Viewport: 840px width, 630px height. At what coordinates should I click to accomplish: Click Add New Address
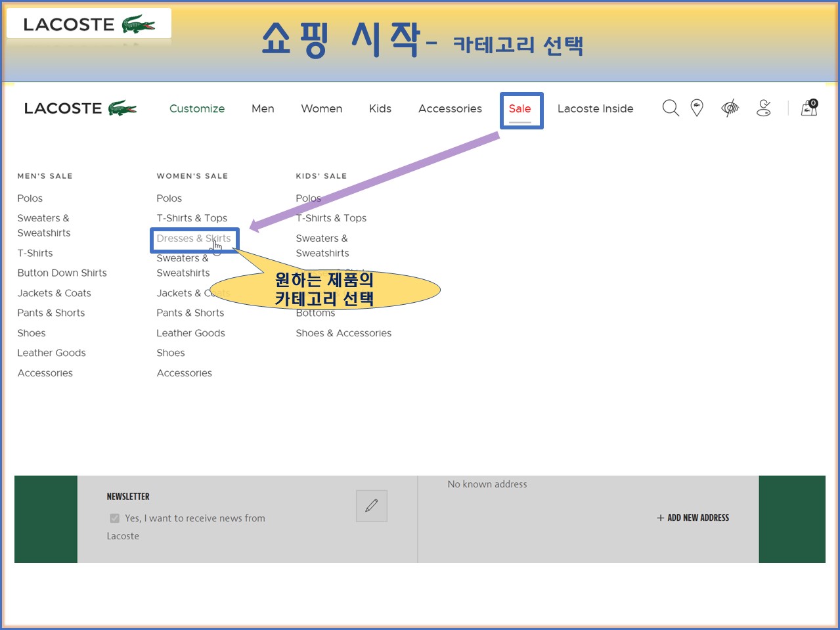point(693,518)
